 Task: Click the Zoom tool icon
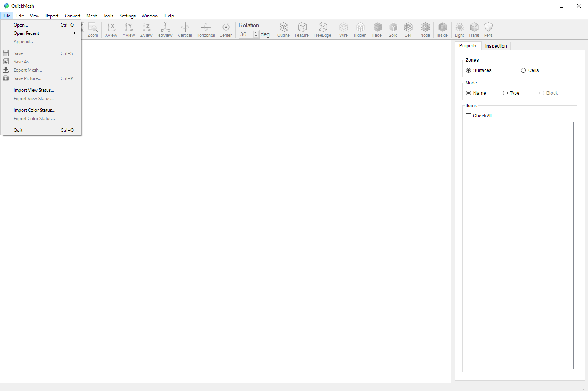(x=93, y=30)
